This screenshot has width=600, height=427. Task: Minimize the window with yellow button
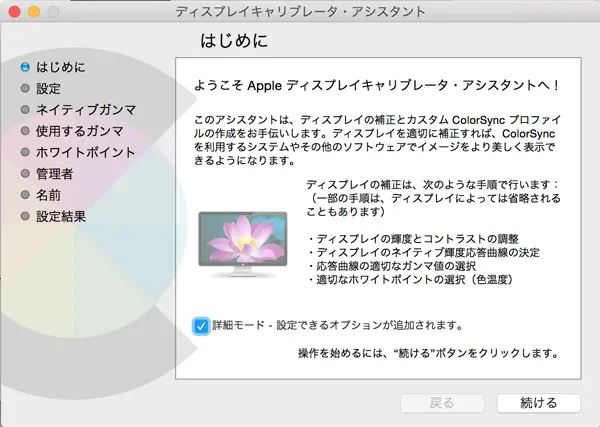(34, 11)
